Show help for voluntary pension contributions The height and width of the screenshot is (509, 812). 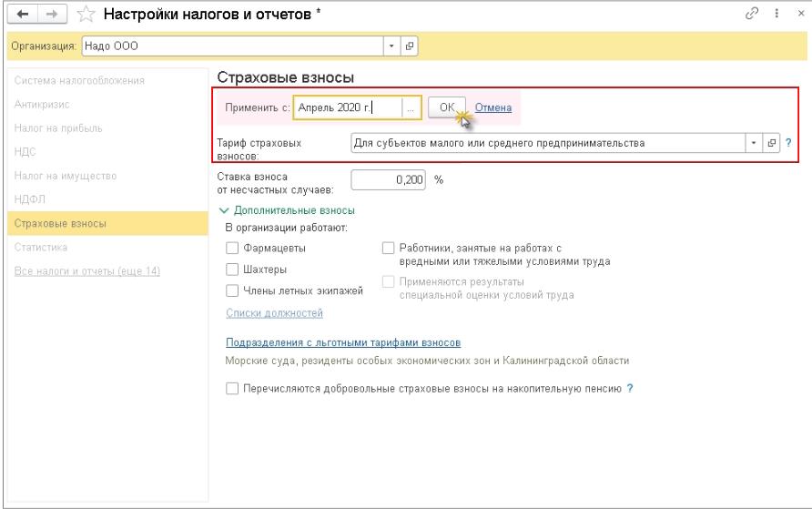coord(630,389)
